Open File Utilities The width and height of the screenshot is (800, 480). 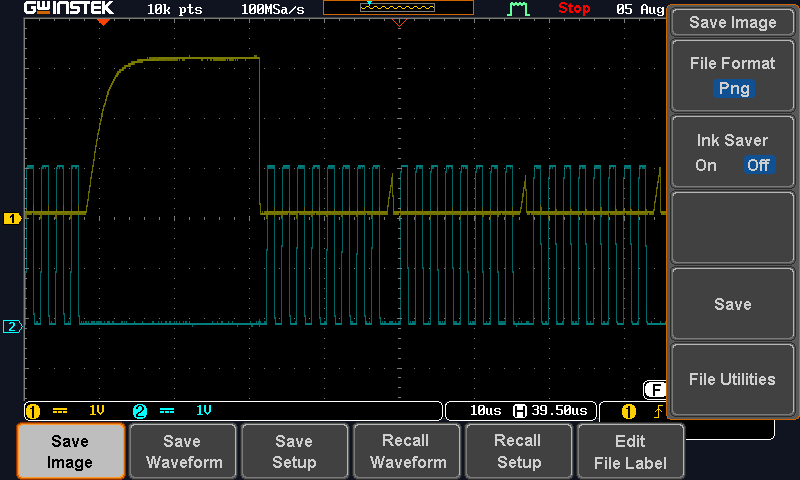pos(733,380)
